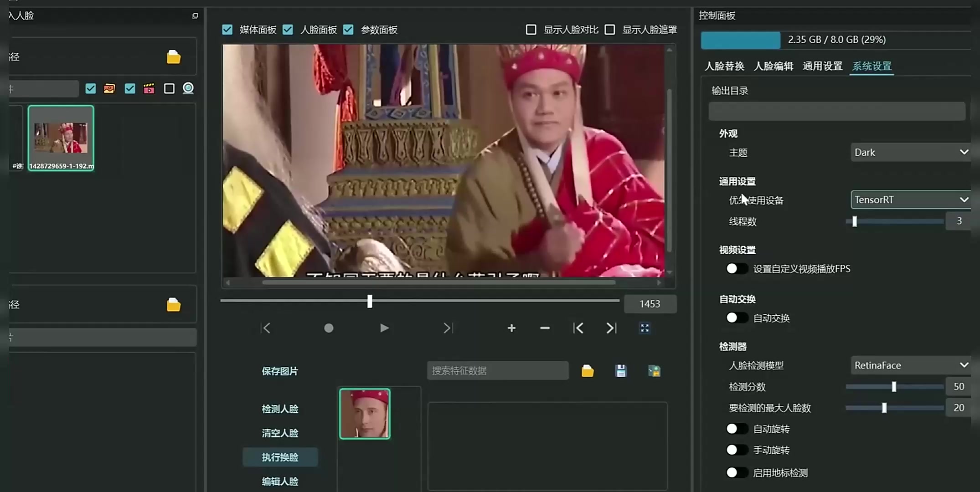Image resolution: width=980 pixels, height=492 pixels.
Task: Select the 系统设置 tab
Action: tap(872, 66)
